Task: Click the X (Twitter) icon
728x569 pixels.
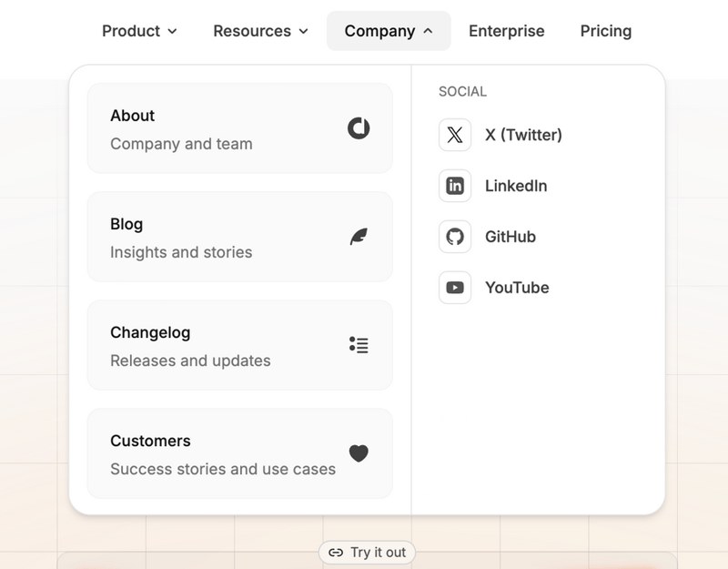Action: click(x=455, y=135)
